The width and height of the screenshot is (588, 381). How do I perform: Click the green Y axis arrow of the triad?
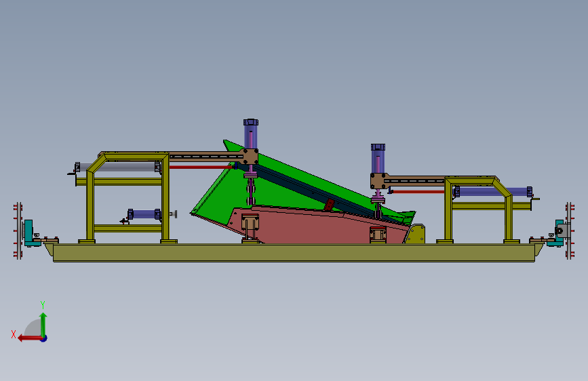coord(43,325)
